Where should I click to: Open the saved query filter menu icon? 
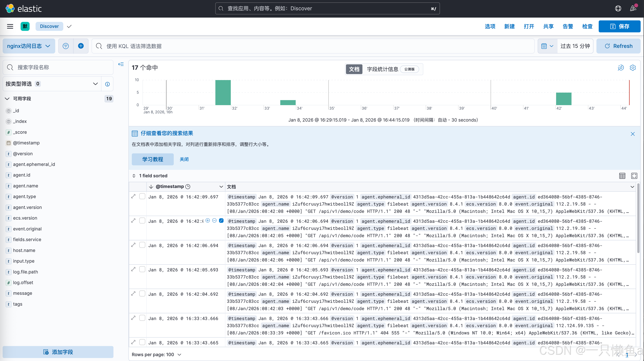pyautogui.click(x=66, y=46)
